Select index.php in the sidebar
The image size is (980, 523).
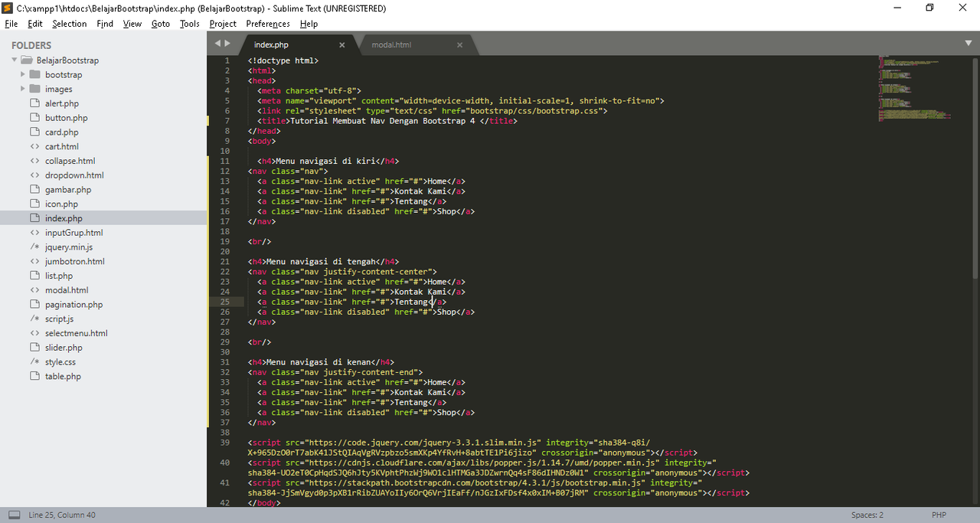tap(64, 218)
